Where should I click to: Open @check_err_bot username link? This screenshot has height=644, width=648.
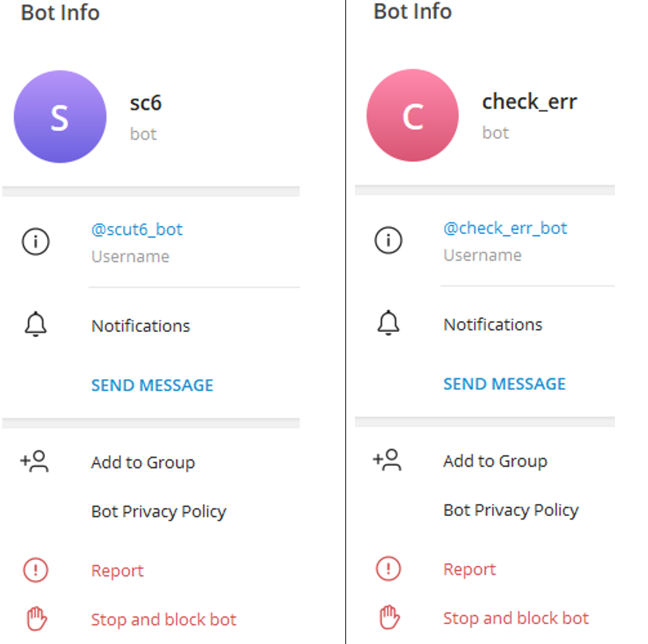[505, 227]
